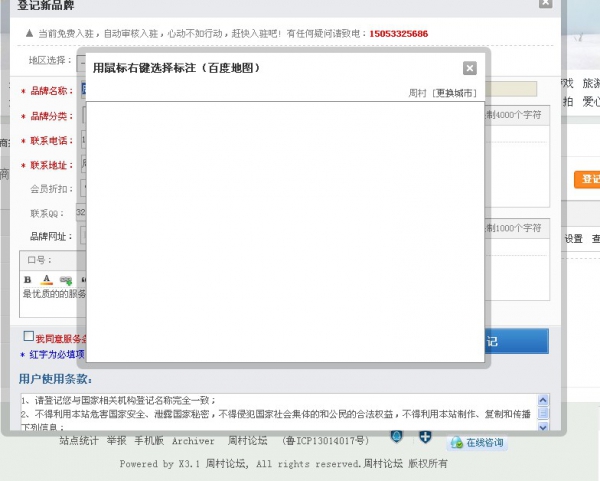Screen dimensions: 600x481
Task: Open the 举报 footer link
Action: click(x=116, y=441)
